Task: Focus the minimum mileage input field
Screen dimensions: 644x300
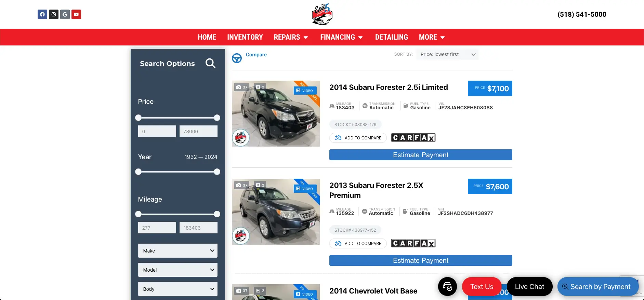Action: (x=157, y=228)
